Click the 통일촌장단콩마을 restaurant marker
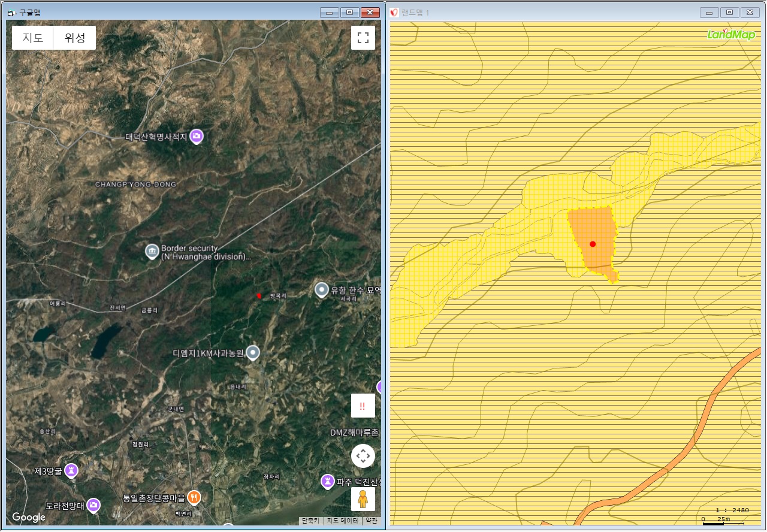The height and width of the screenshot is (532, 767). tap(193, 497)
